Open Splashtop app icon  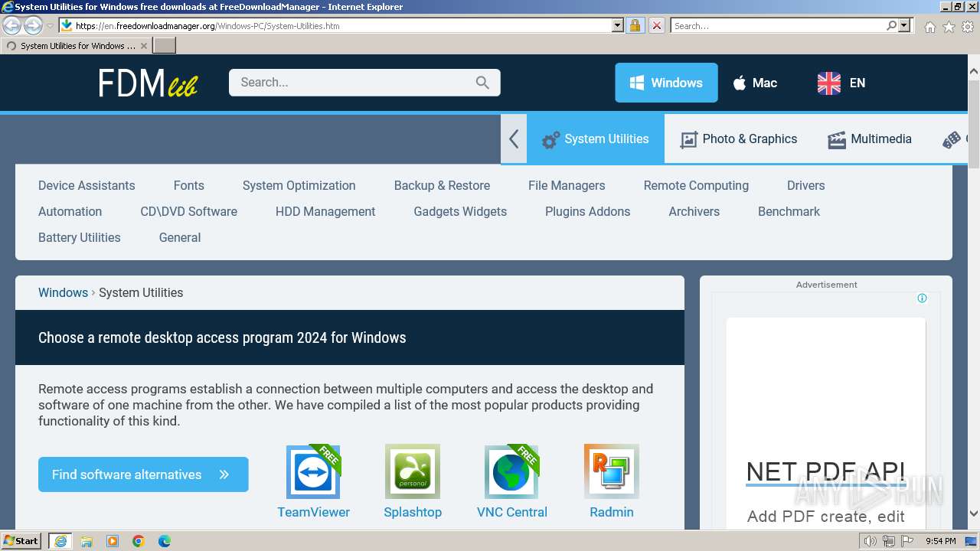tap(413, 471)
